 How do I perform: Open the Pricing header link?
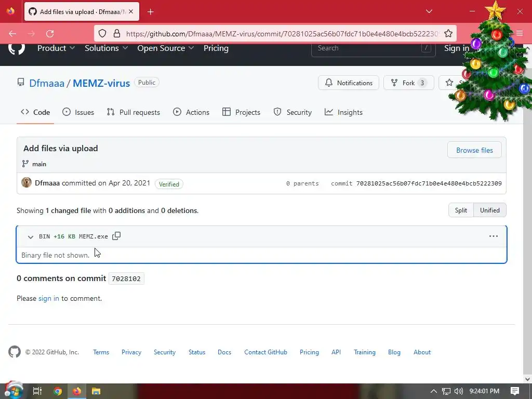(x=216, y=48)
